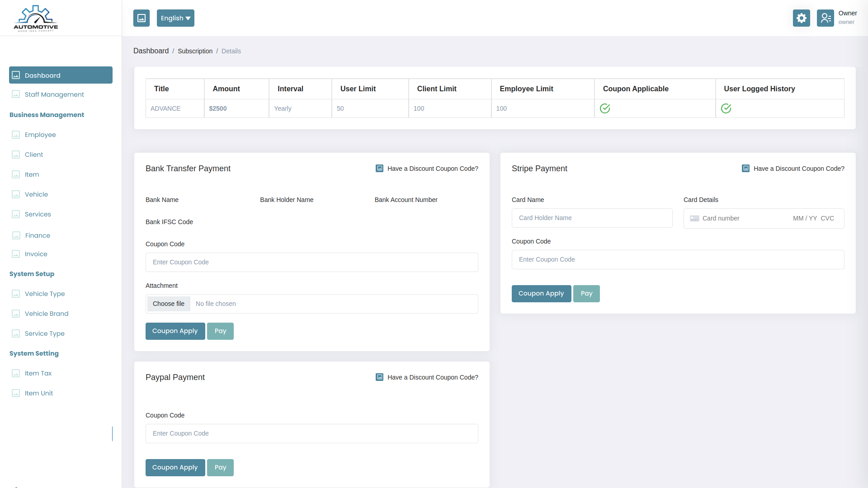868x488 pixels.
Task: Click the User Logged History green check icon
Action: 726,108
